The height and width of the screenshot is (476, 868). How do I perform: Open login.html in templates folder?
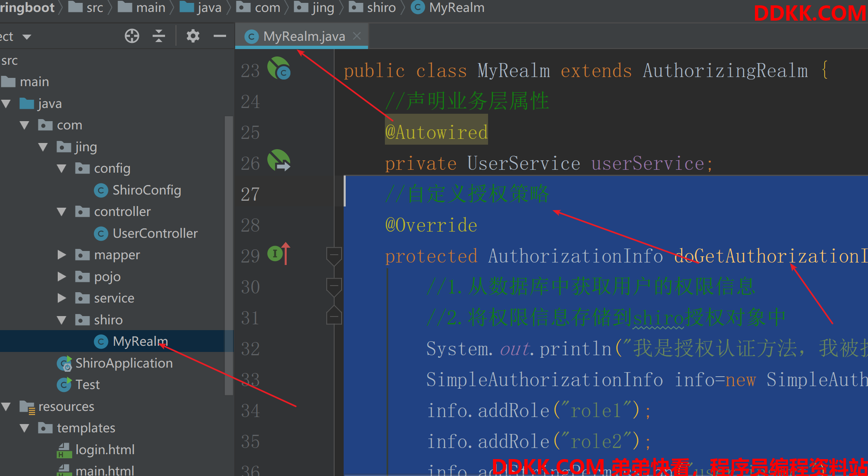pos(105,450)
